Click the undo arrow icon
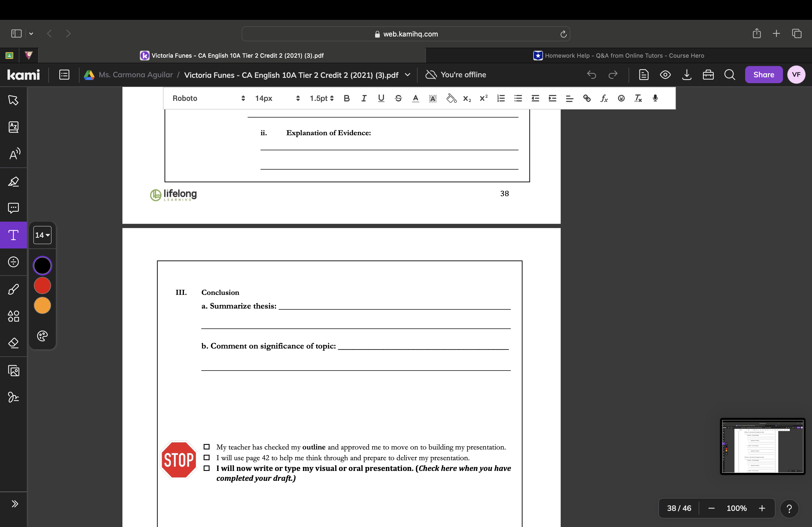Viewport: 812px width, 527px height. pos(591,75)
